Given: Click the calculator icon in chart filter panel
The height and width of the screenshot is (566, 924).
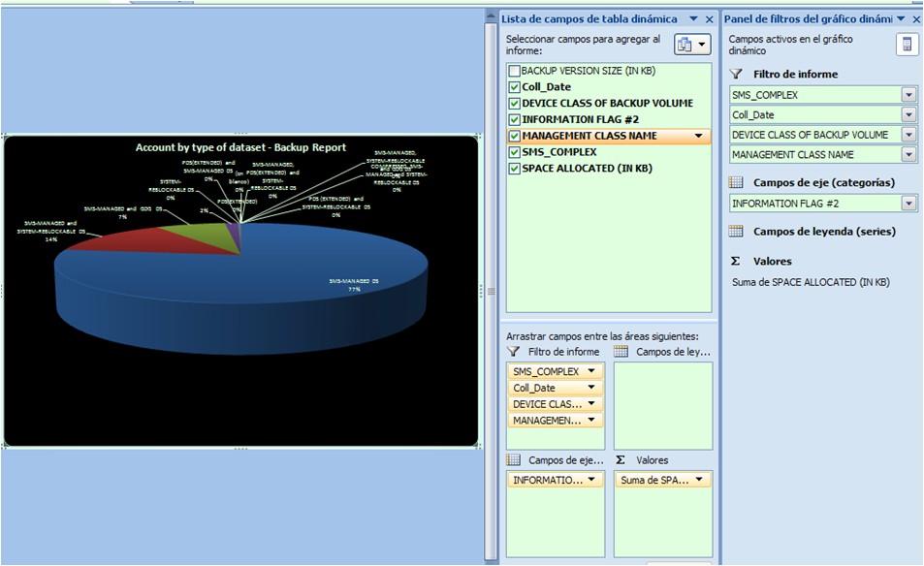Looking at the screenshot, I should (x=907, y=45).
